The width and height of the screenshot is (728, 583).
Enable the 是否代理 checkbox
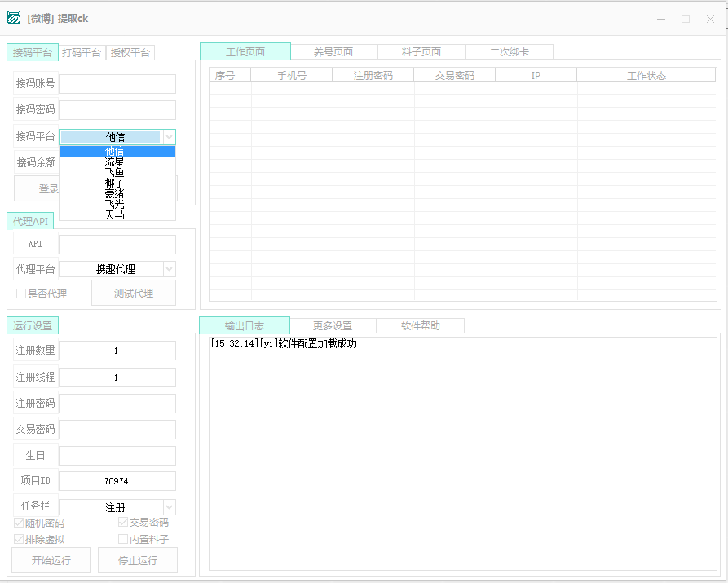coord(22,294)
